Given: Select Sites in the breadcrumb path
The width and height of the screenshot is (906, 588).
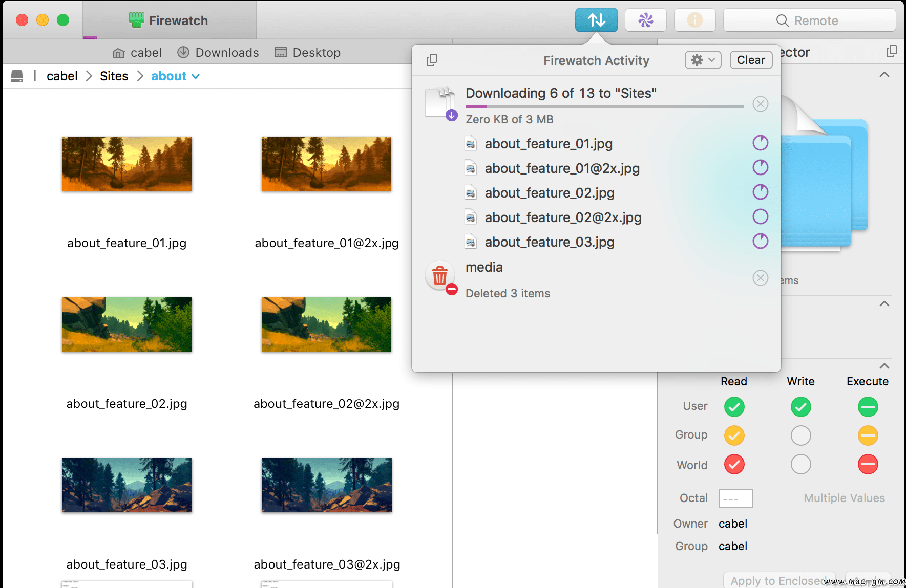Looking at the screenshot, I should (x=114, y=76).
